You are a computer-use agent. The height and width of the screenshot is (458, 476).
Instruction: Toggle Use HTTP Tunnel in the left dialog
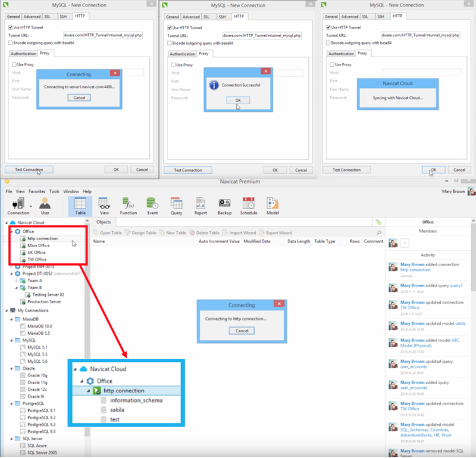pyautogui.click(x=10, y=27)
